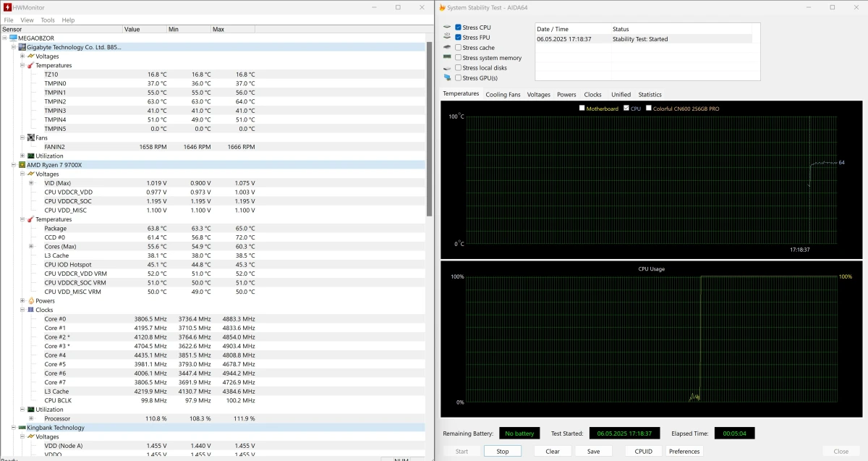The height and width of the screenshot is (461, 868).
Task: Open Preferences in AIDA64
Action: [684, 451]
